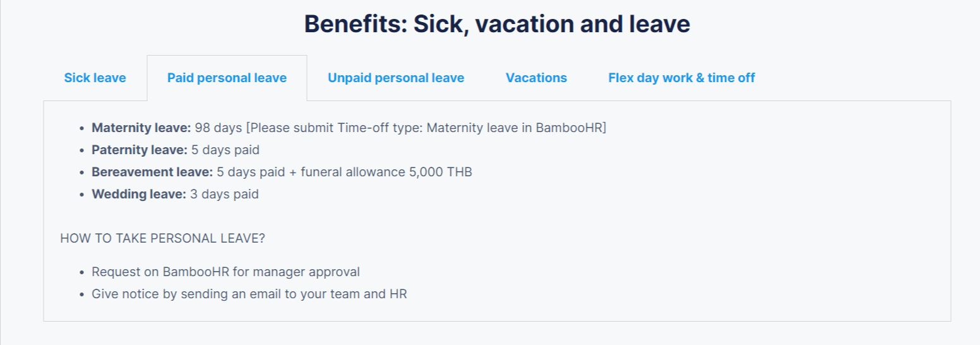980x345 pixels.
Task: Click the bullet marker before Wedding leave
Action: pyautogui.click(x=82, y=195)
